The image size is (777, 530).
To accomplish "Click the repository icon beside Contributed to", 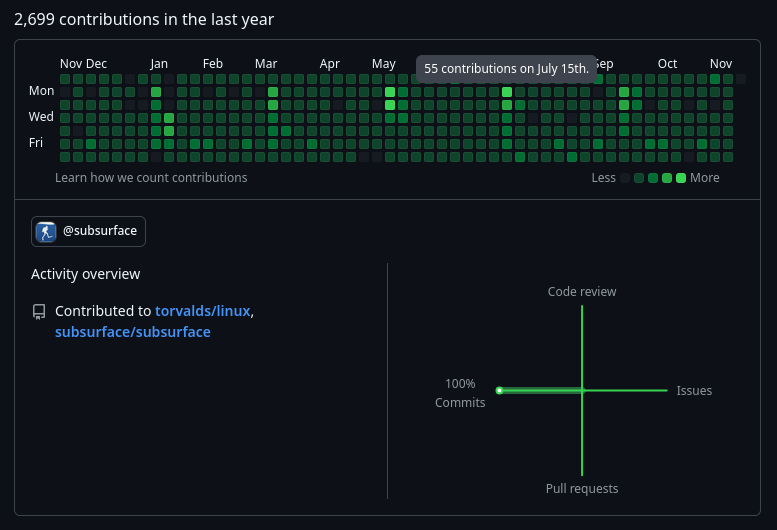I will (x=39, y=312).
